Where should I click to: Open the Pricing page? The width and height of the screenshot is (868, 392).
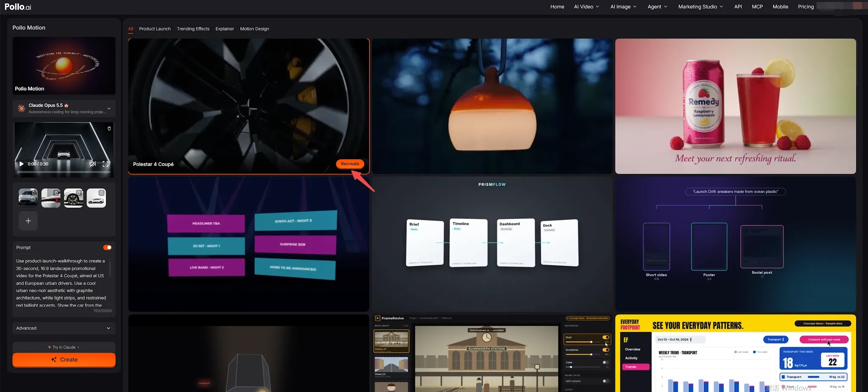[806, 7]
